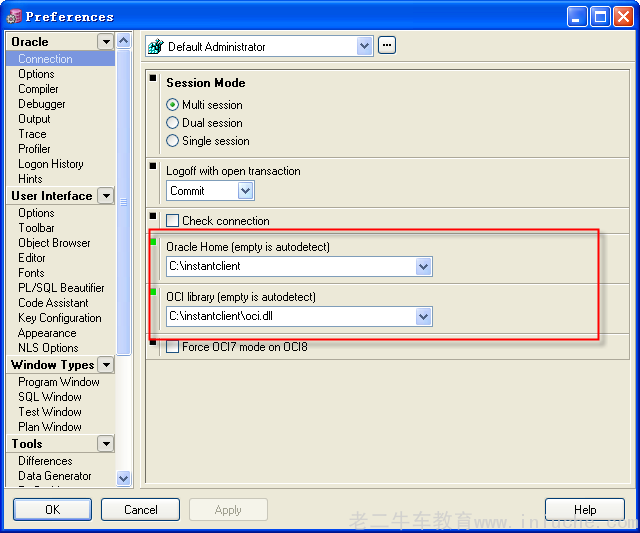This screenshot has height=533, width=640.
Task: Click the category list scroll up arrow
Action: point(123,40)
